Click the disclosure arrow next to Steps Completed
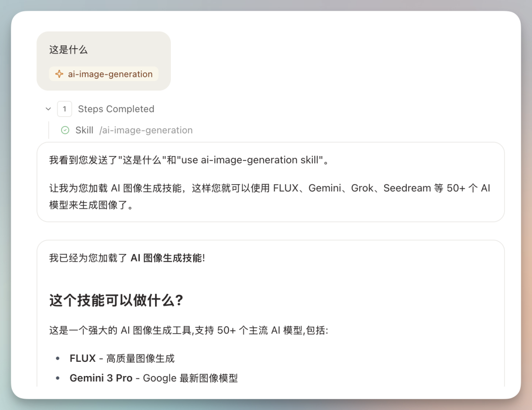Viewport: 532px width, 410px height. (x=48, y=109)
